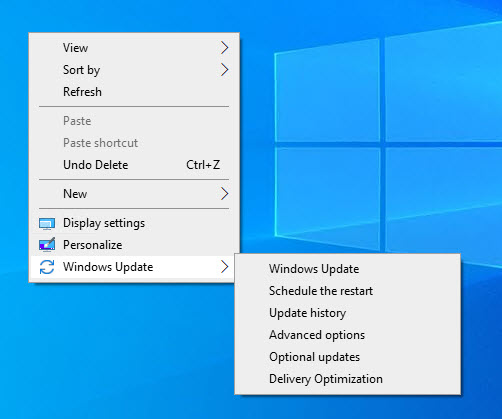
Task: Open Display settings from the context menu
Action: 134,223
